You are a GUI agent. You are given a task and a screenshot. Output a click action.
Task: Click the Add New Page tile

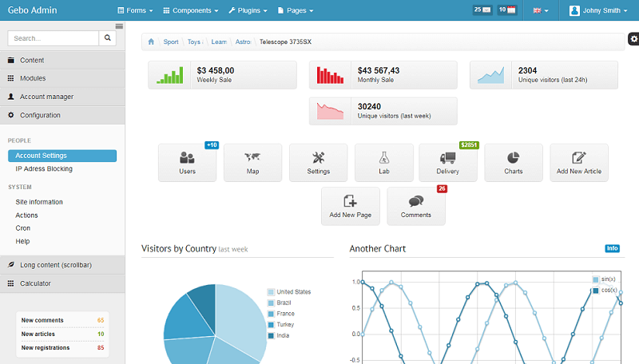pyautogui.click(x=351, y=206)
